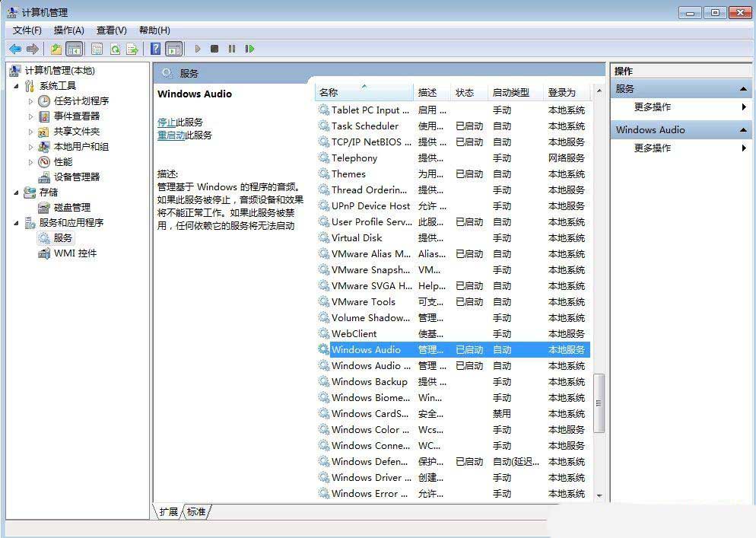
Task: Select the WMI 控件 node
Action: (x=75, y=253)
